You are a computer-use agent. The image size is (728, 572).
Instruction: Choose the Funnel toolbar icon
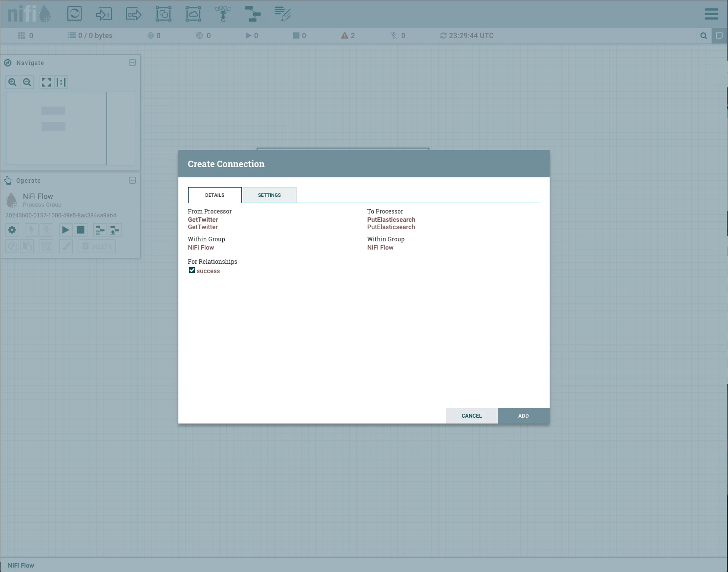(223, 14)
